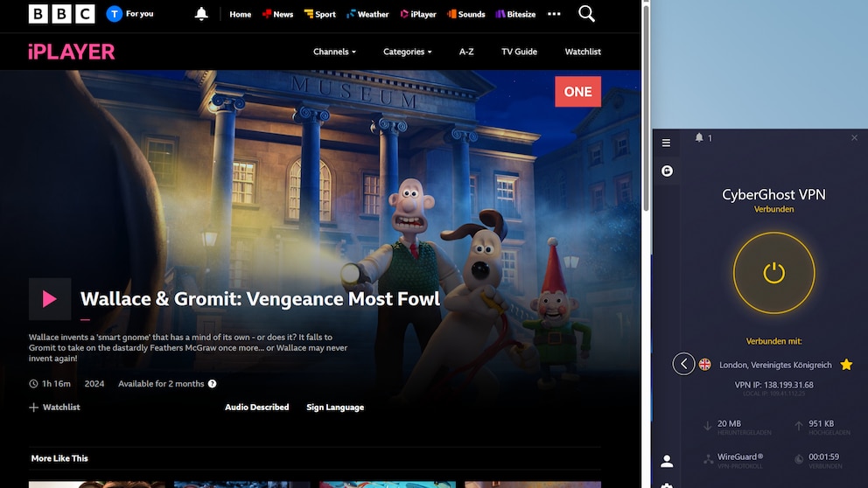Click the programme duration 1h 16m
Viewport: 868px width, 488px height.
(x=57, y=384)
